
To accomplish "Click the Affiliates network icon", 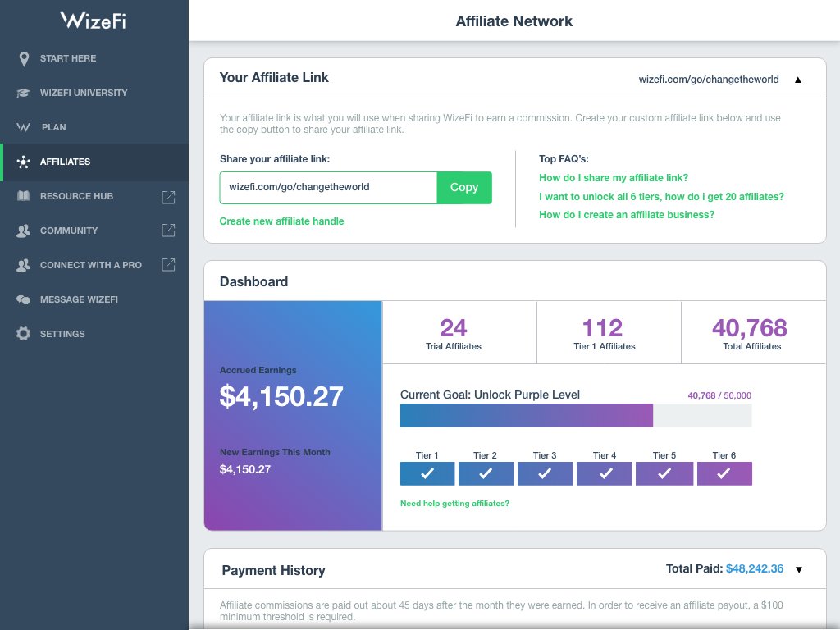I will 23,162.
